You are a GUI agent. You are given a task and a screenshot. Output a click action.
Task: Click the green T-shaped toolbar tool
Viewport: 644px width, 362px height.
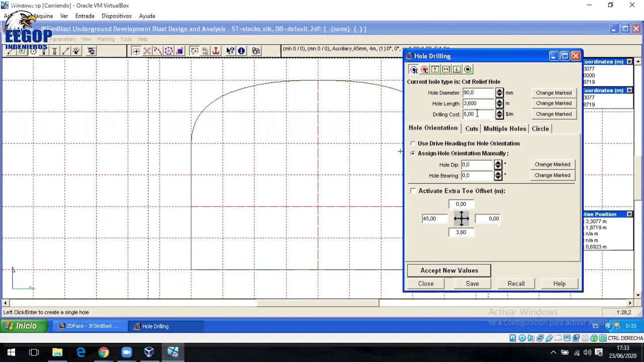click(x=54, y=51)
